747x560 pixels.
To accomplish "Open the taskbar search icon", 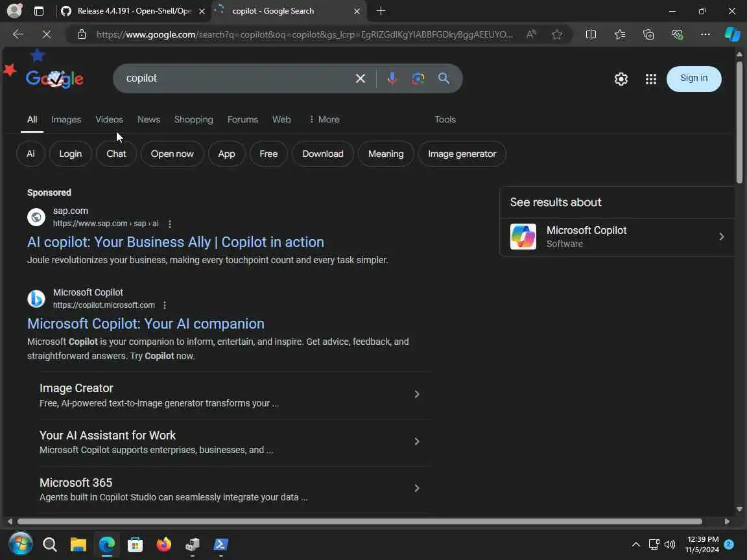I will 49,544.
